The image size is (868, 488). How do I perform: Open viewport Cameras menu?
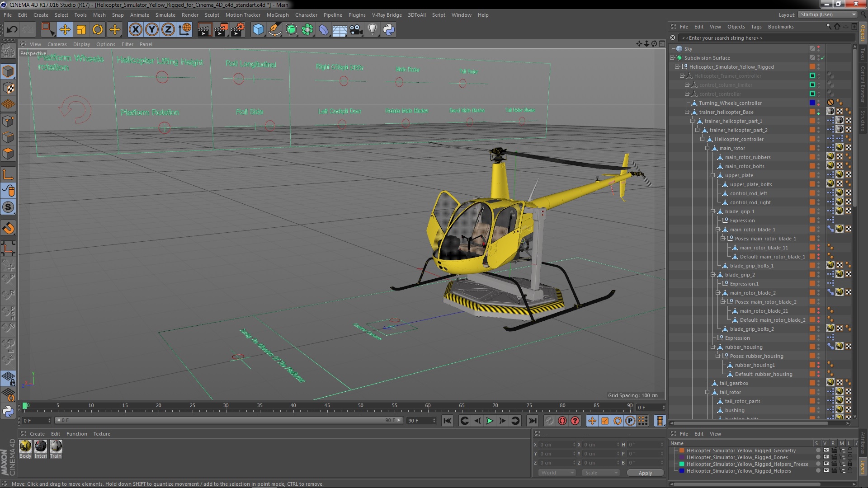[57, 44]
